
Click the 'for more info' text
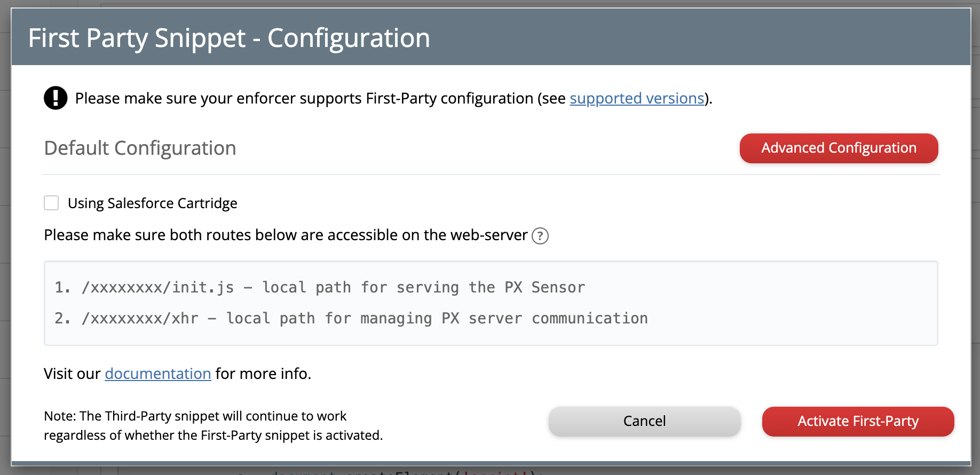click(x=263, y=374)
